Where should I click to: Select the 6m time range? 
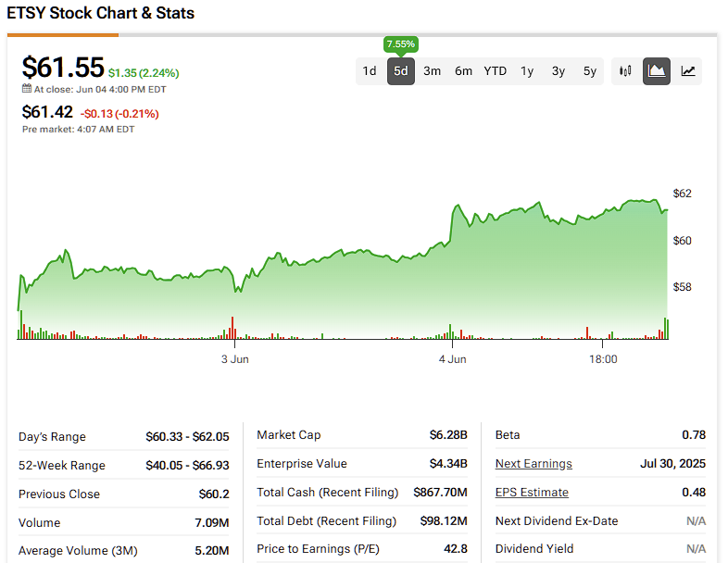463,71
